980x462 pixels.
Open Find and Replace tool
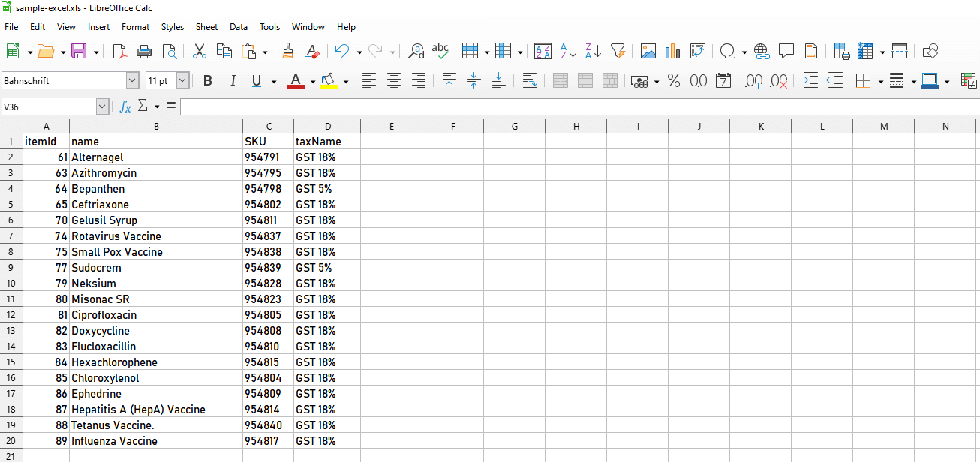point(416,51)
